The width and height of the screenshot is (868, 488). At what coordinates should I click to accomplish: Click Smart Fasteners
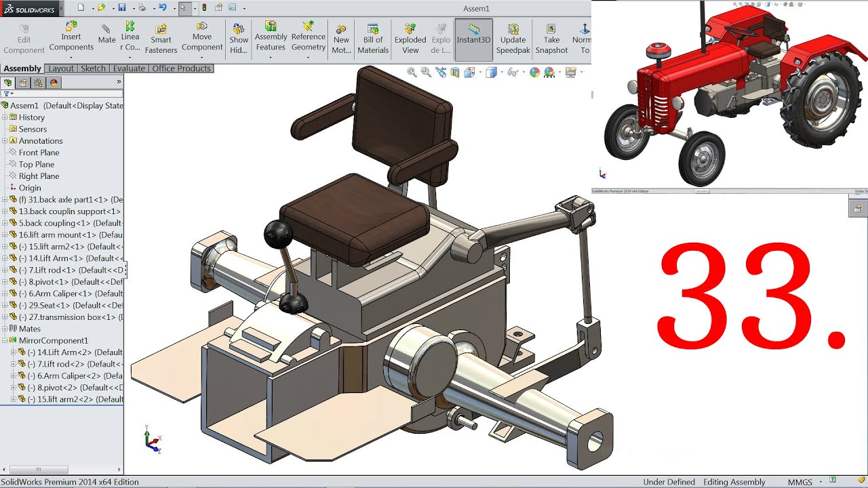click(x=161, y=39)
